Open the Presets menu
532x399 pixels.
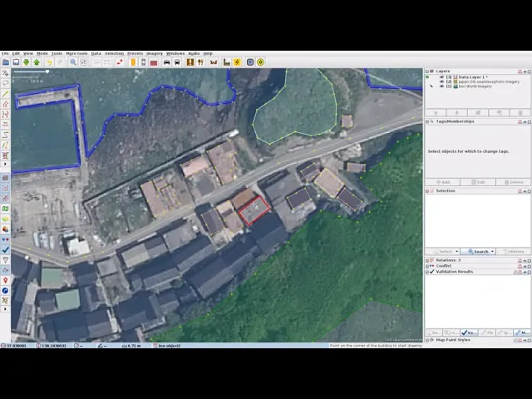(135, 53)
